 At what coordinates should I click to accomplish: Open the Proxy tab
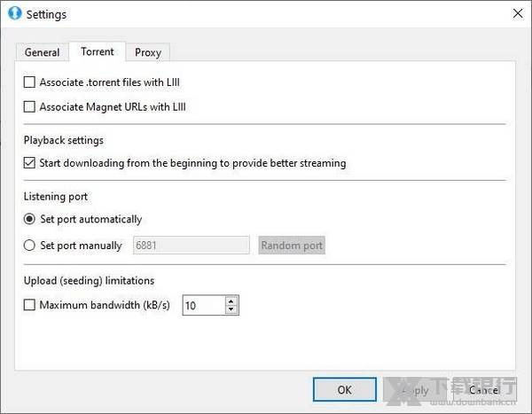point(148,52)
